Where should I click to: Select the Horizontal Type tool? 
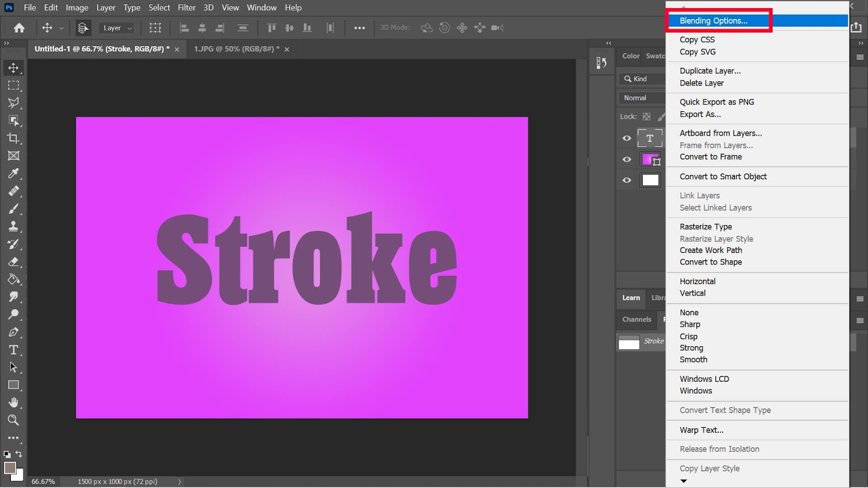pos(14,350)
